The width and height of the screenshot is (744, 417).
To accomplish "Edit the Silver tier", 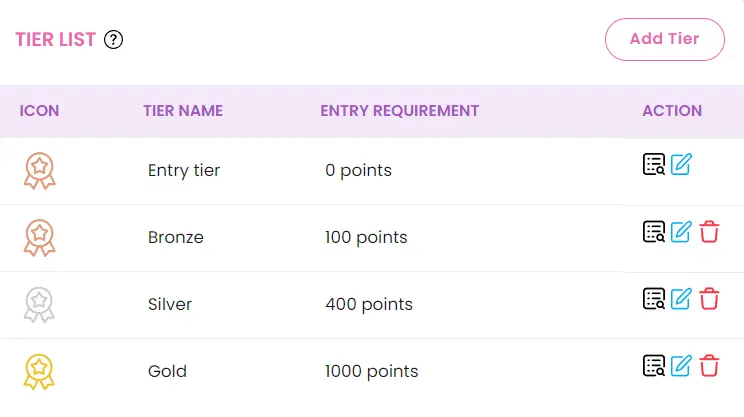I will pos(681,298).
